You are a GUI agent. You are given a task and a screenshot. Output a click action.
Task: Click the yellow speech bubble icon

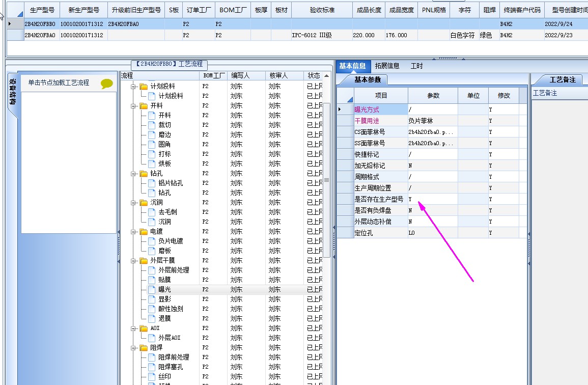tap(107, 84)
